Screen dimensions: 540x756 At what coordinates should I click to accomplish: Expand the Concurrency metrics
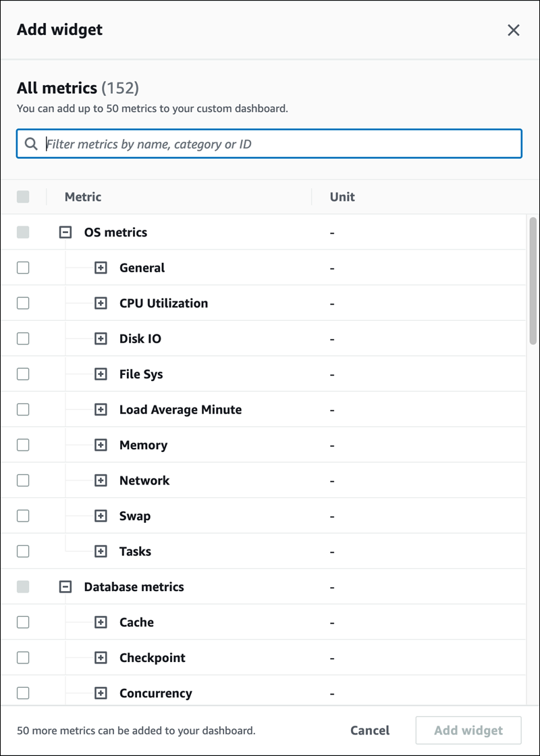(100, 692)
